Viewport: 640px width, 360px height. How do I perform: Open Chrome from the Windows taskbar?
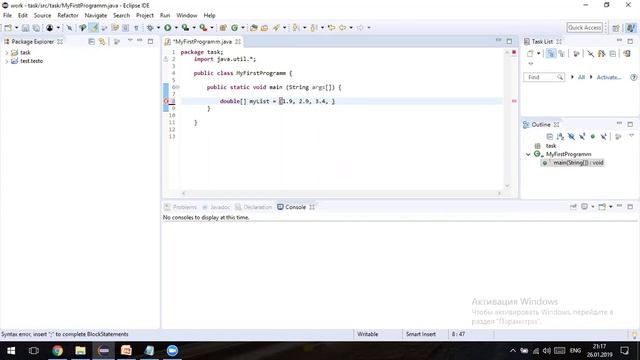pos(57,351)
